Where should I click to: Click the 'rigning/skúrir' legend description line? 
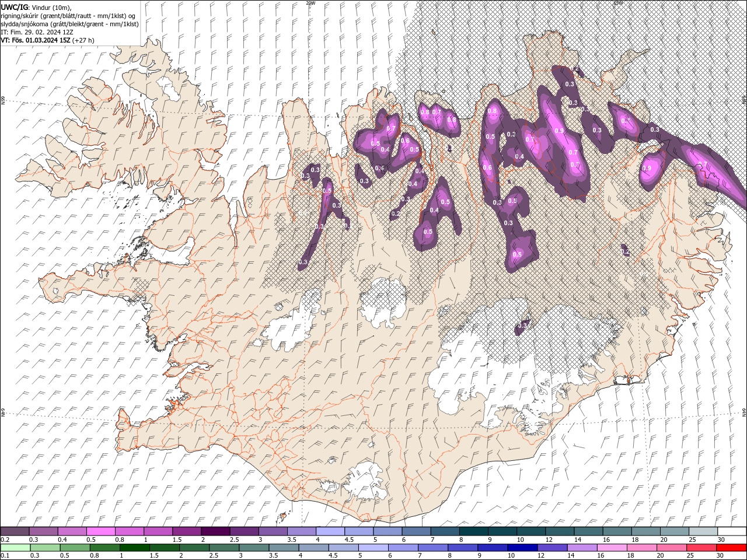pyautogui.click(x=69, y=15)
